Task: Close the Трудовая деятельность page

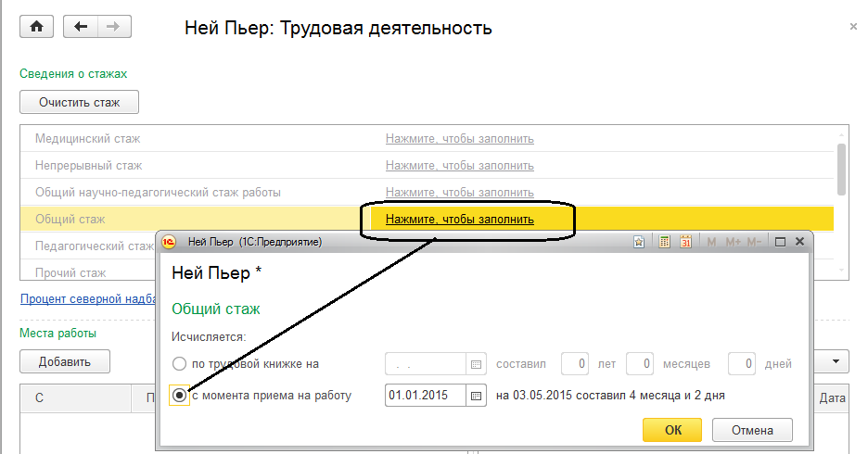Action: pos(853,26)
